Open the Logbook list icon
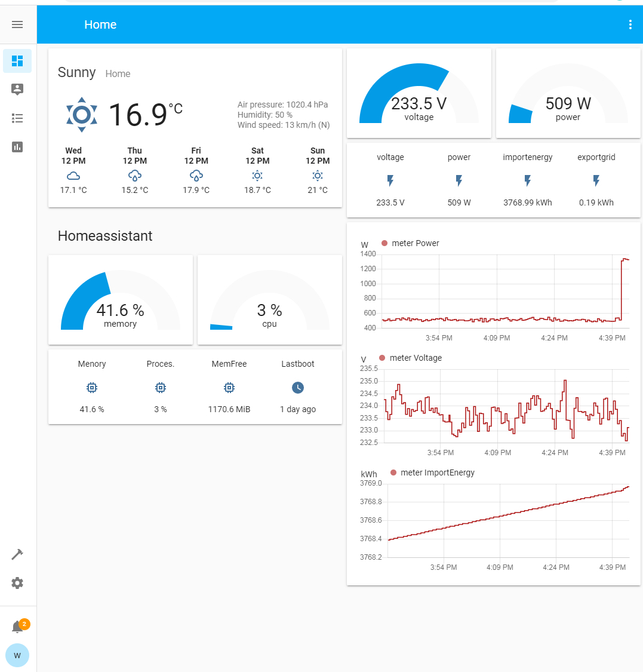The image size is (643, 672). tap(17, 118)
